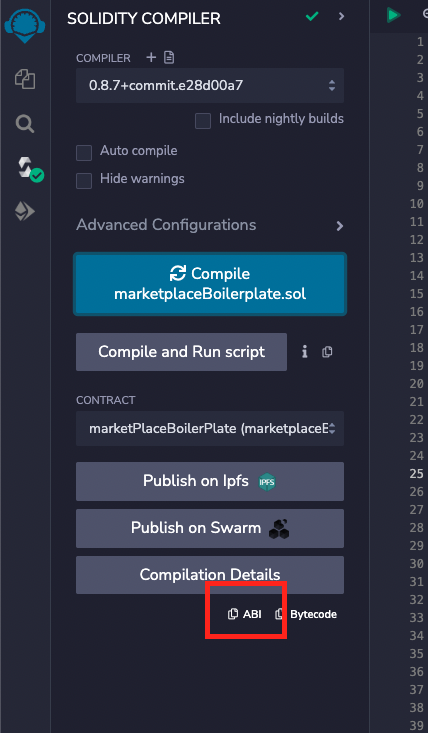This screenshot has height=733, width=428.
Task: Enable Include nightly builds checkbox
Action: pos(203,121)
